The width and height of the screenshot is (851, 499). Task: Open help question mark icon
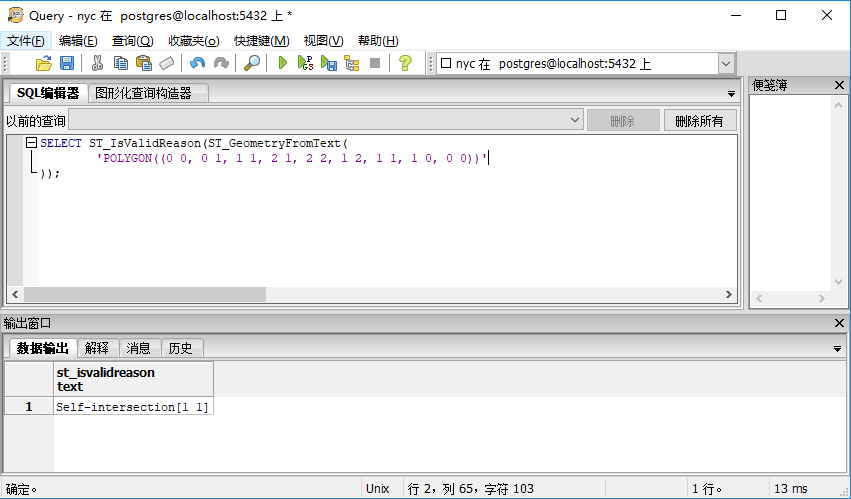(x=405, y=64)
